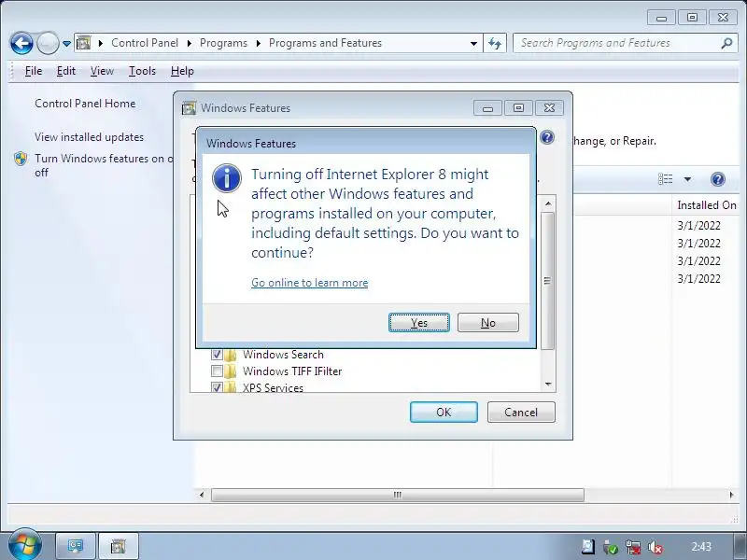Open the View menu

click(x=102, y=71)
